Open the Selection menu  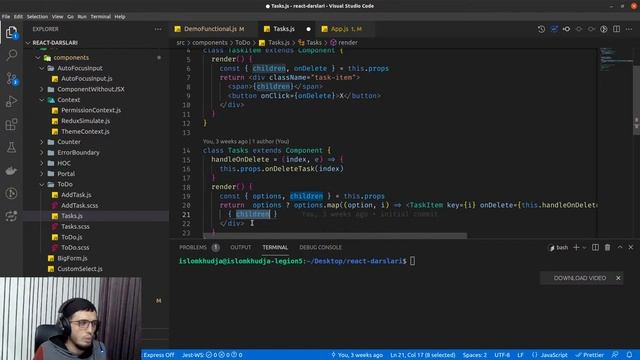tap(37, 17)
